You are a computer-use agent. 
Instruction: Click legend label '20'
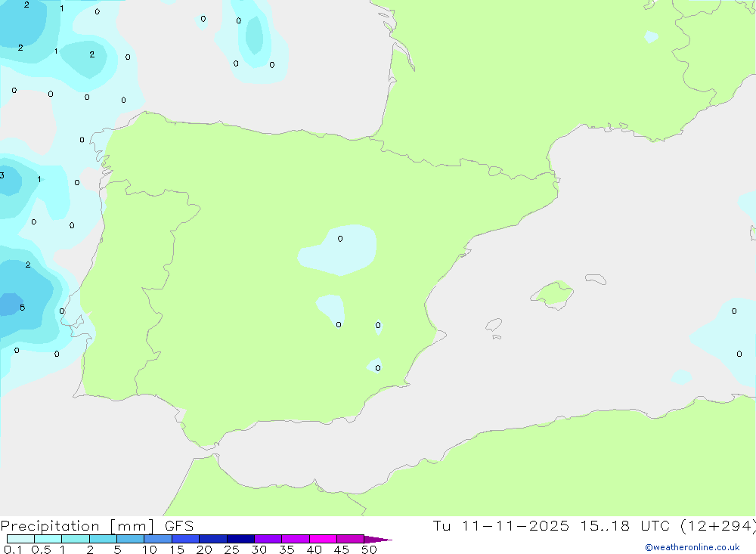pos(204,549)
